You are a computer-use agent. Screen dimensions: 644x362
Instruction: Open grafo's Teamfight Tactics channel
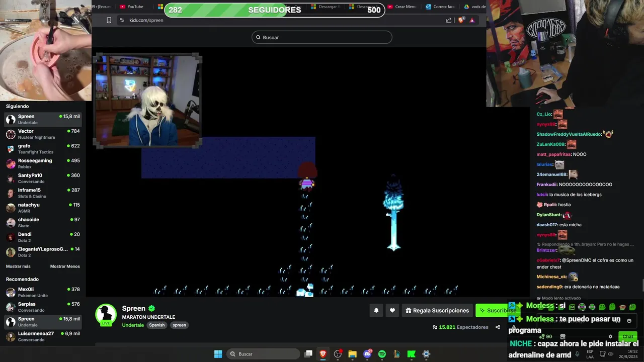pyautogui.click(x=43, y=149)
